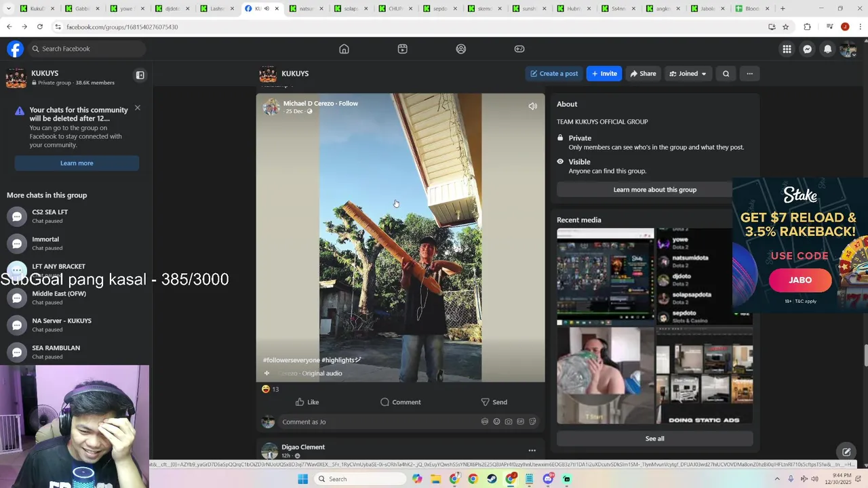Send the video post
868x488 pixels.
pos(494,402)
